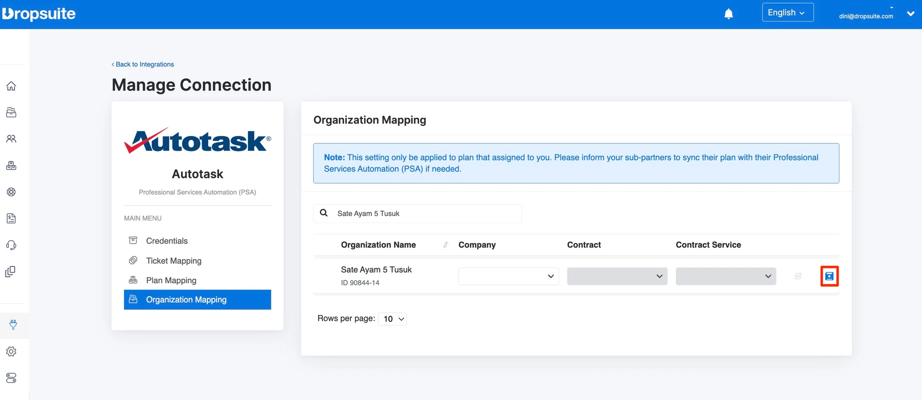Image resolution: width=922 pixels, height=400 pixels.
Task: Open the plug integrations icon in sidebar
Action: point(12,325)
